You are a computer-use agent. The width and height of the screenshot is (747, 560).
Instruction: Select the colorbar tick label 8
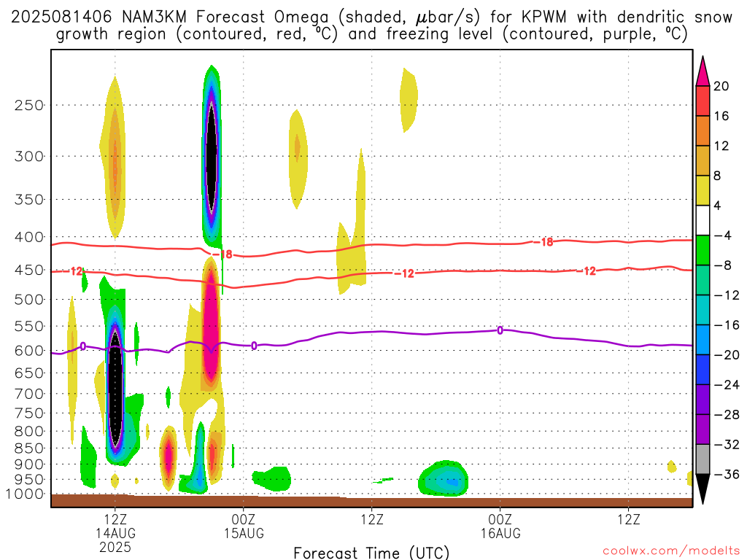pos(718,176)
